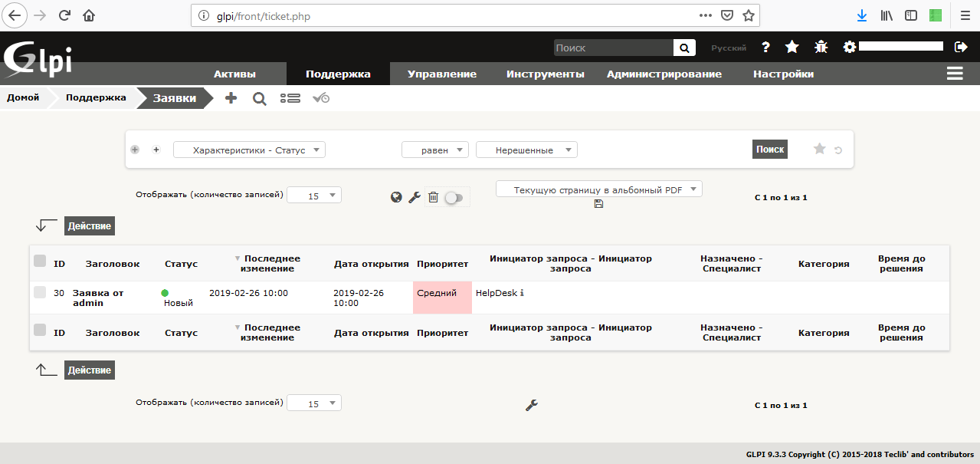Click the 'Поиск' search button in filter
The width and height of the screenshot is (980, 464).
click(770, 150)
